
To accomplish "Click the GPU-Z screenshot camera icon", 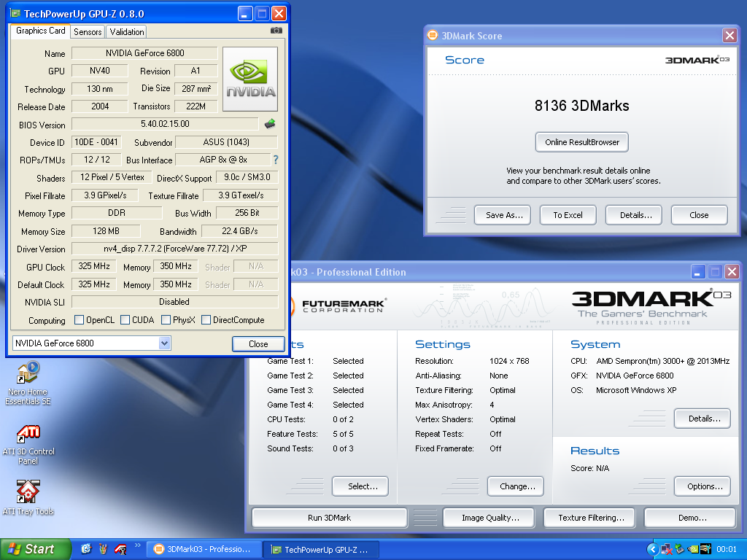I will pos(276,31).
